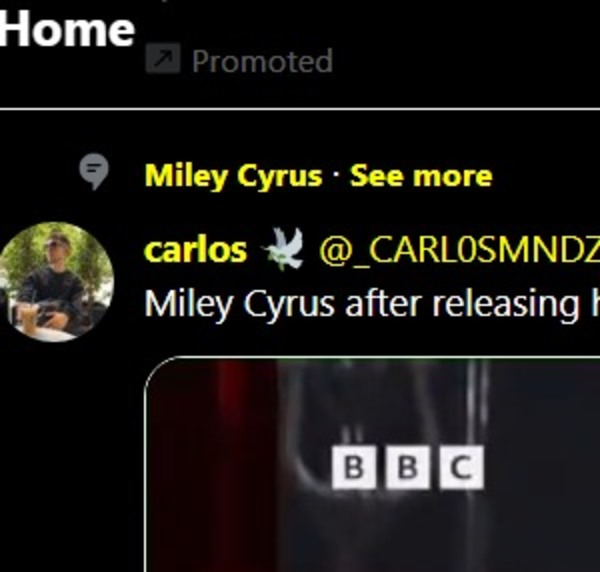Click the first B block of BBC logo
This screenshot has height=572, width=600.
[x=354, y=467]
